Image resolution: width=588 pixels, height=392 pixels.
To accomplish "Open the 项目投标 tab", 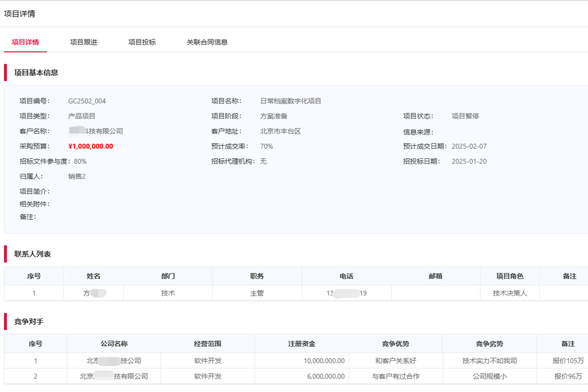I will (142, 42).
